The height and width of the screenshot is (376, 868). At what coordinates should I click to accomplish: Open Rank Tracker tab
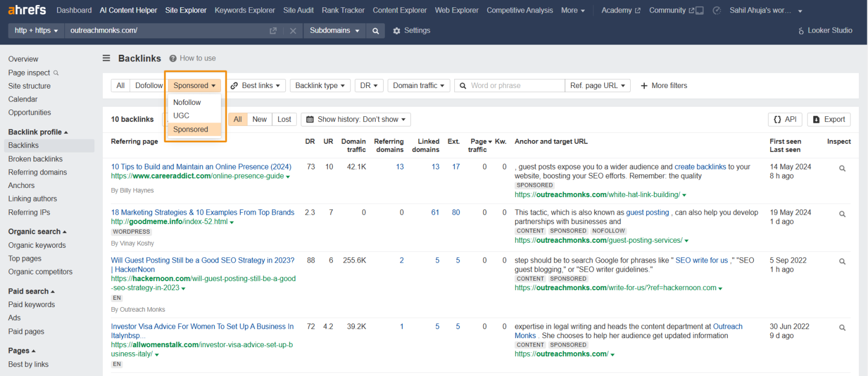[x=343, y=10]
